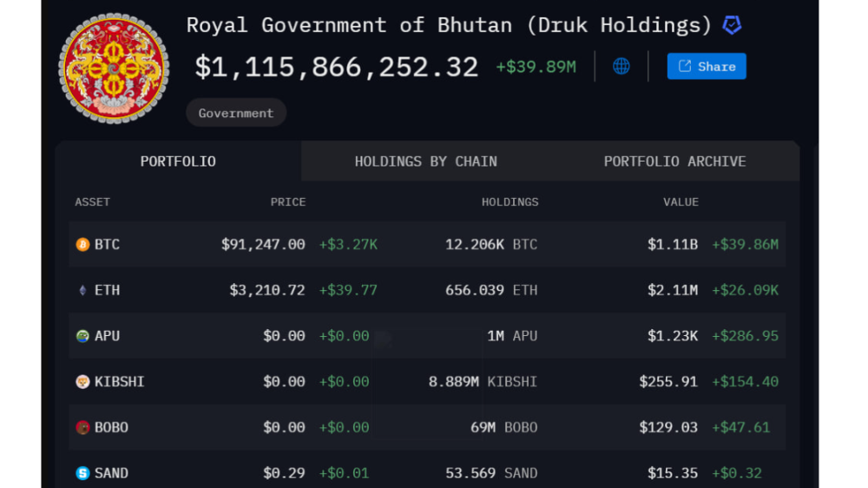The image size is (868, 488).
Task: Click the ETH value $2.11M
Action: click(673, 290)
